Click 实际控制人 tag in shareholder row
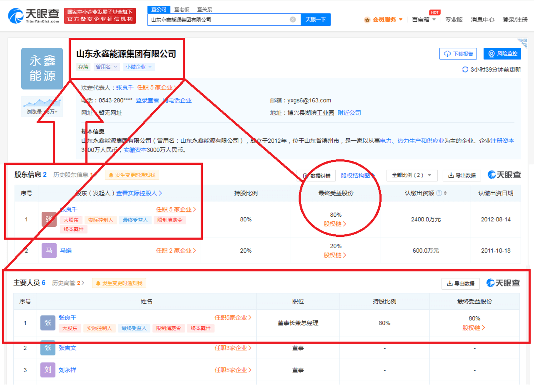This screenshot has height=392, width=534. [100, 220]
